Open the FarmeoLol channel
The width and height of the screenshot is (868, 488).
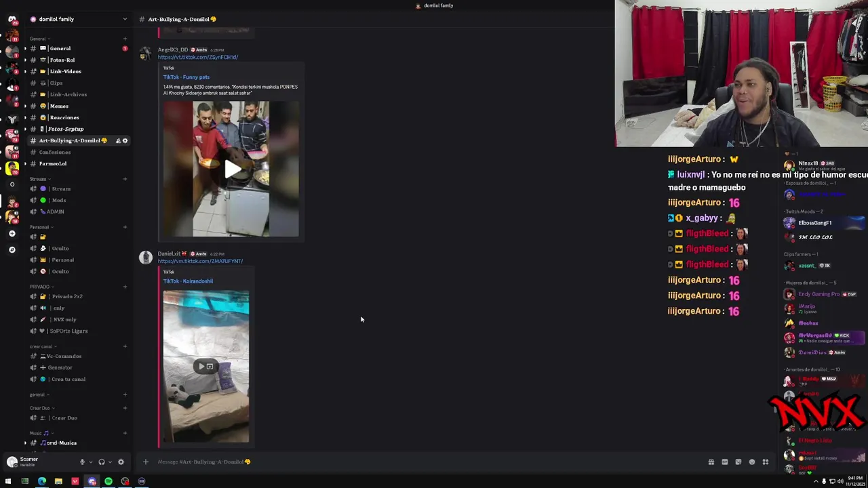[77, 163]
